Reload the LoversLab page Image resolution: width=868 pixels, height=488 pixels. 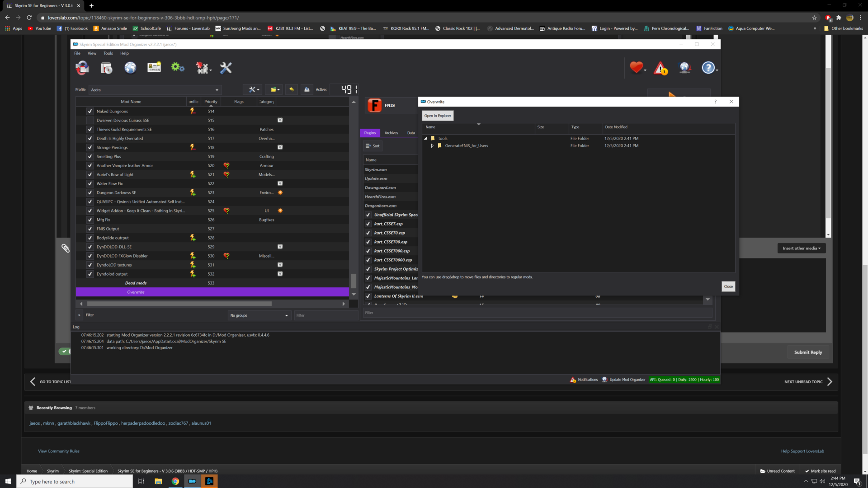point(29,18)
